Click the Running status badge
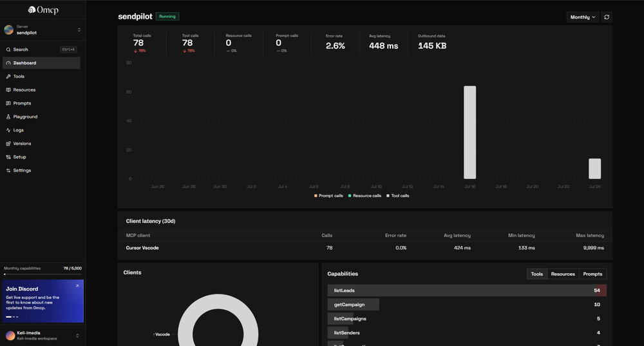The height and width of the screenshot is (346, 644). [167, 17]
